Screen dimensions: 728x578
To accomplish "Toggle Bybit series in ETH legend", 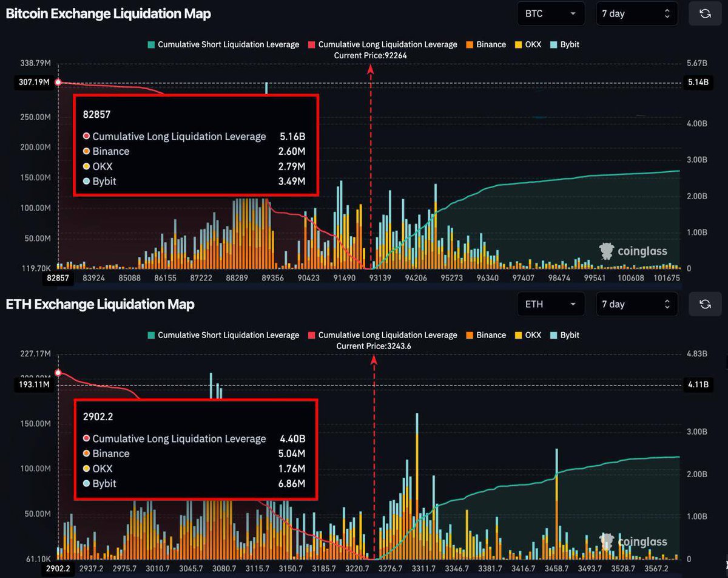I will [x=565, y=335].
